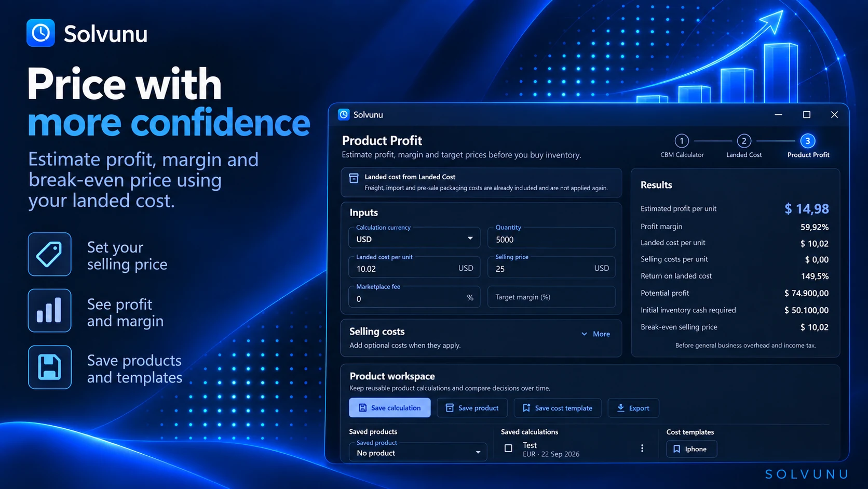This screenshot has height=489, width=868.
Task: Click the Landed cost per unit field
Action: click(414, 268)
